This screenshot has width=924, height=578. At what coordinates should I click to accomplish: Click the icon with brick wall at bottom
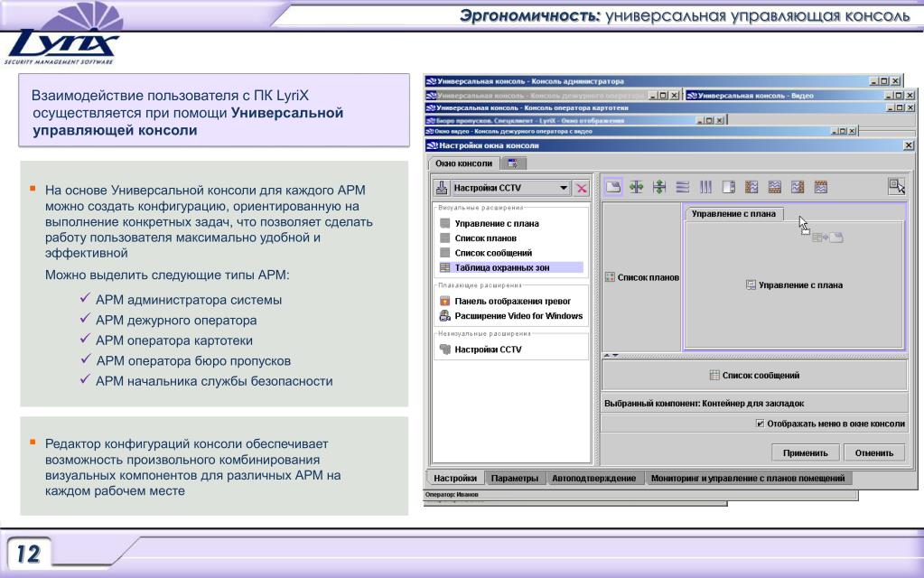click(x=775, y=187)
